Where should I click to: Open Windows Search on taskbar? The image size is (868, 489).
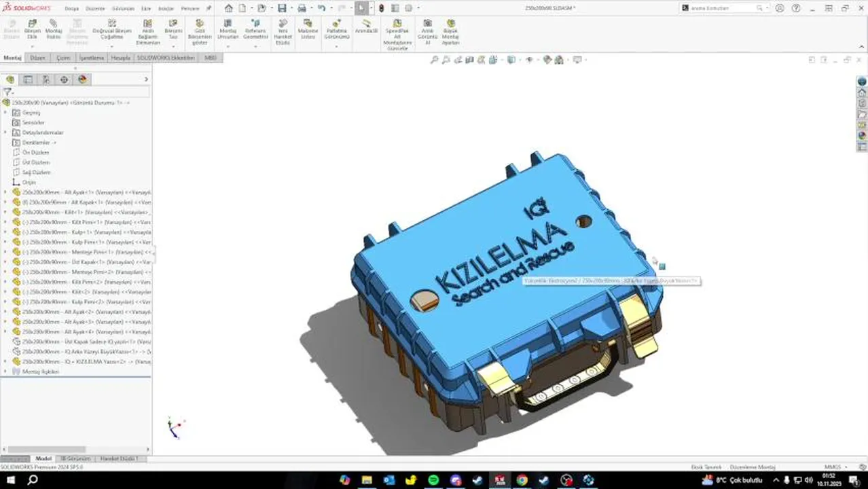coord(32,480)
